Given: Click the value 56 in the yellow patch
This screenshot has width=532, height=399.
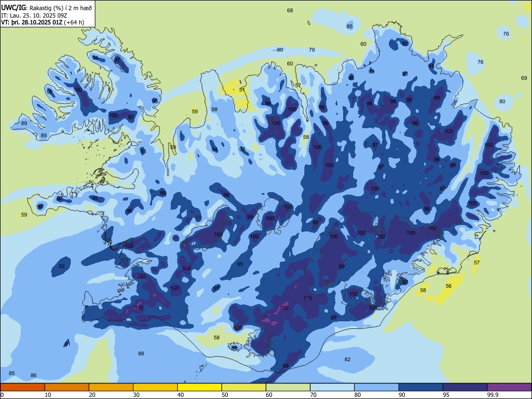Looking at the screenshot, I should 448,286.
